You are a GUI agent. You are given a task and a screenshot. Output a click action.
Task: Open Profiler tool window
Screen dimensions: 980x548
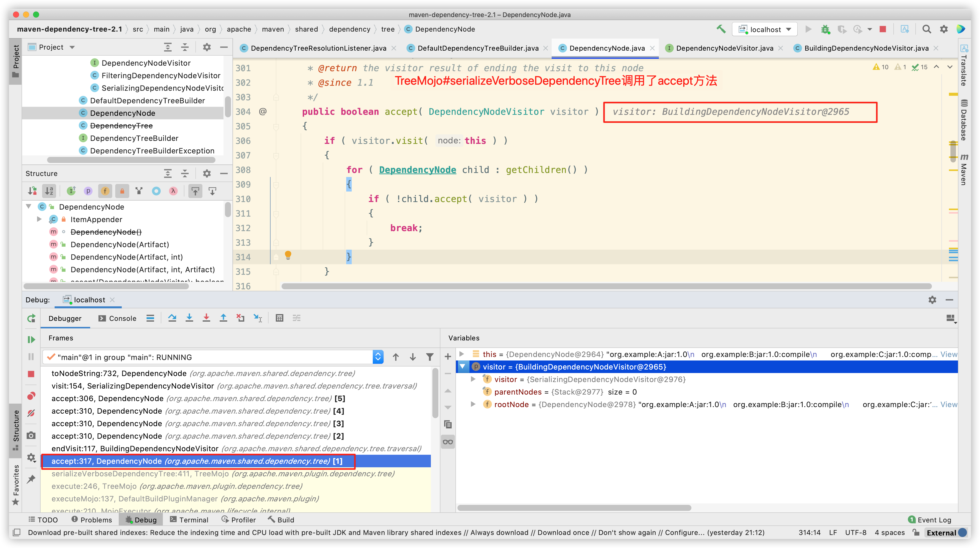238,519
